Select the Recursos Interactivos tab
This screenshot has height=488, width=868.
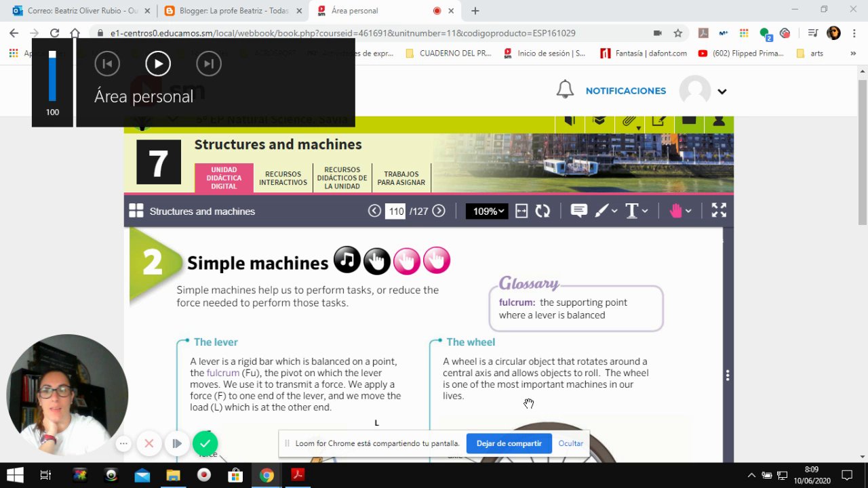tap(283, 178)
